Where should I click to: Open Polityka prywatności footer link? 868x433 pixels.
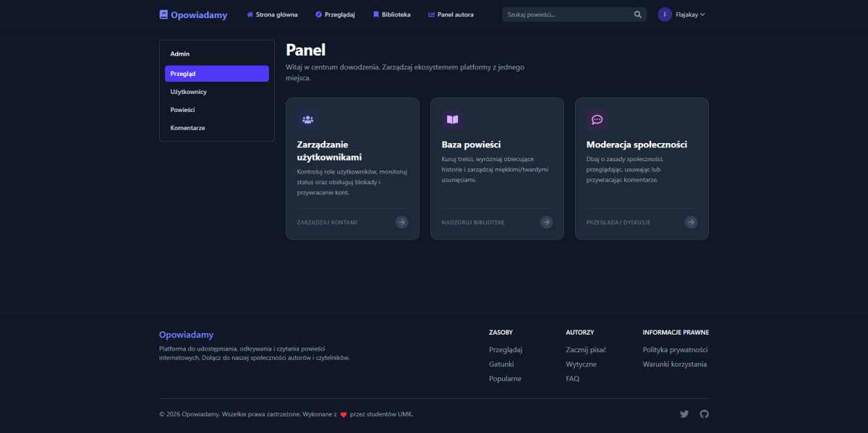pos(675,350)
